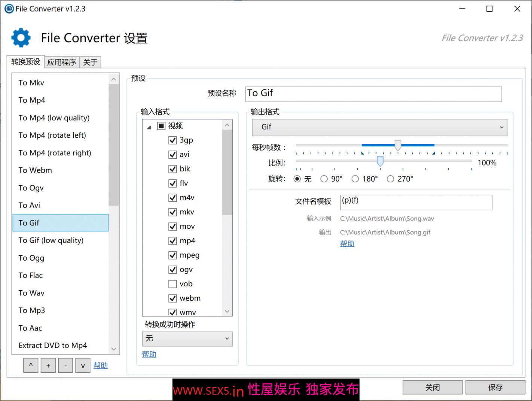Viewport: 532px width, 401px height.
Task: Select the To Gif (low quality) preset
Action: click(51, 240)
